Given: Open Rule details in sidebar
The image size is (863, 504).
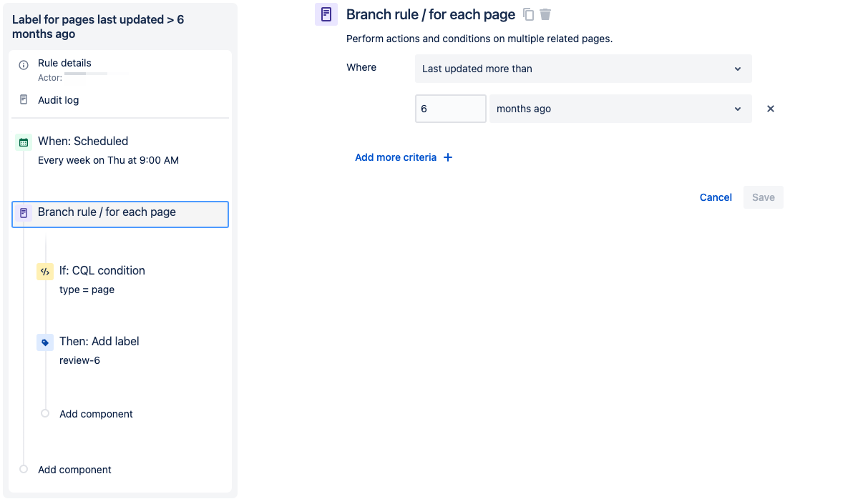Looking at the screenshot, I should click(64, 63).
